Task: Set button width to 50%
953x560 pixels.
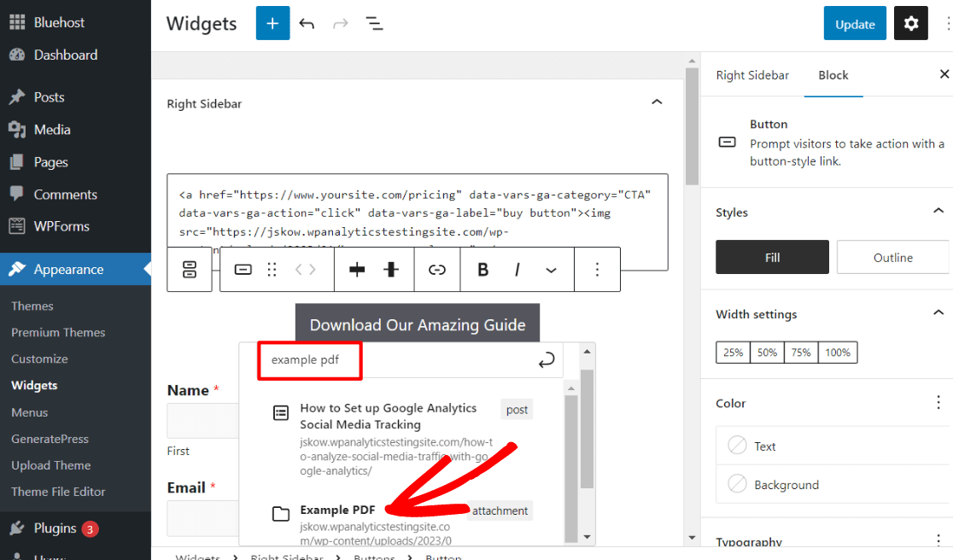Action: tap(766, 352)
